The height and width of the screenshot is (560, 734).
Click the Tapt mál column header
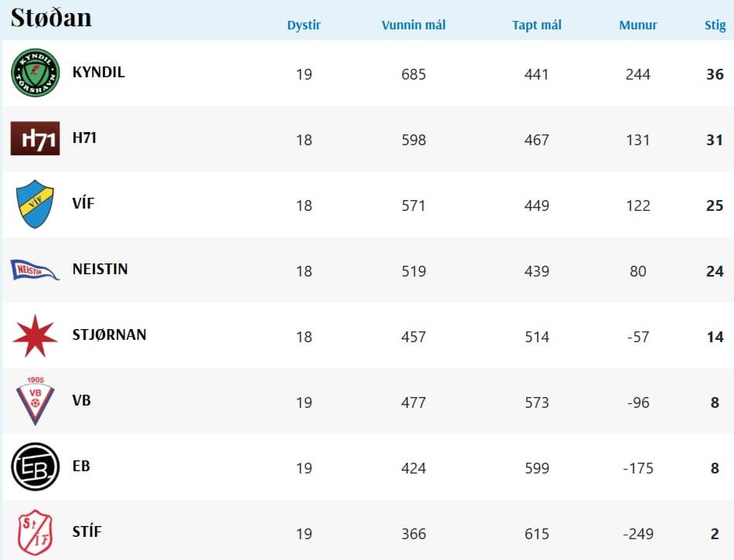(x=536, y=25)
